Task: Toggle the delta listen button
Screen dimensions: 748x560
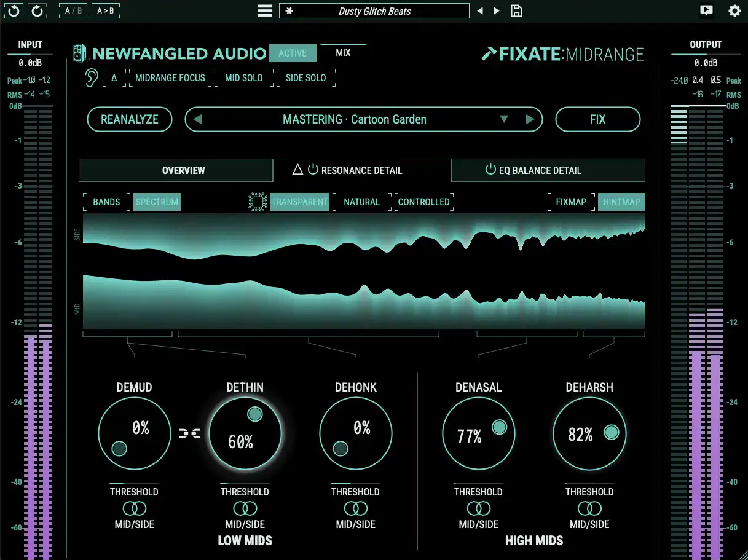Action: 114,78
